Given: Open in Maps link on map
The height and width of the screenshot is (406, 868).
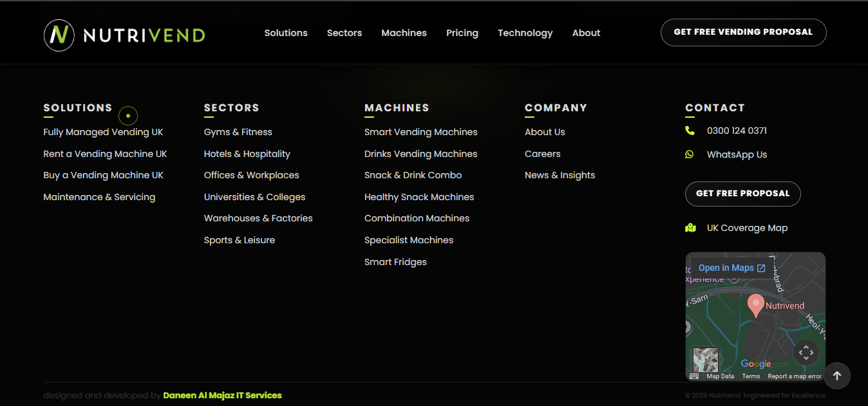Looking at the screenshot, I should point(731,268).
